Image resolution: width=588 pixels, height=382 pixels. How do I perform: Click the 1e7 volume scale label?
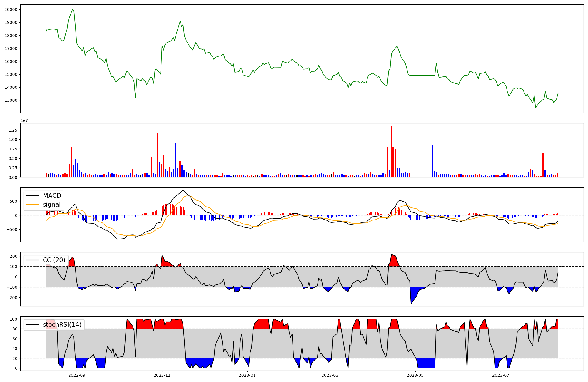[x=24, y=120]
